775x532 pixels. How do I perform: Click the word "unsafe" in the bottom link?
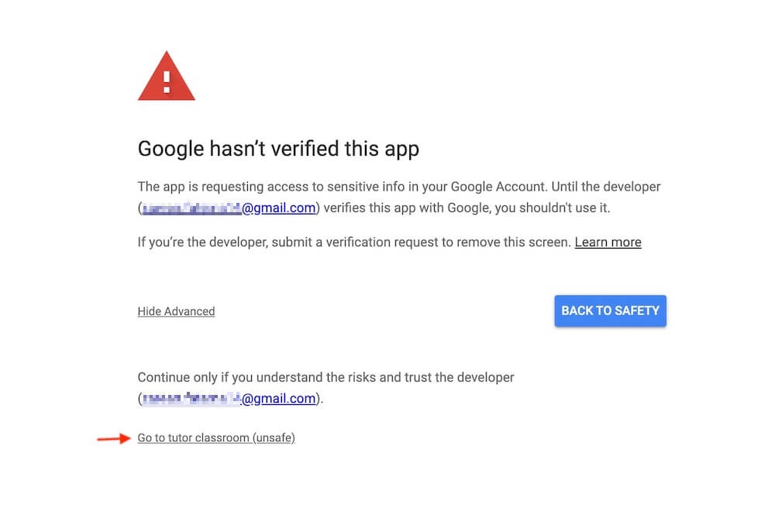coord(274,438)
